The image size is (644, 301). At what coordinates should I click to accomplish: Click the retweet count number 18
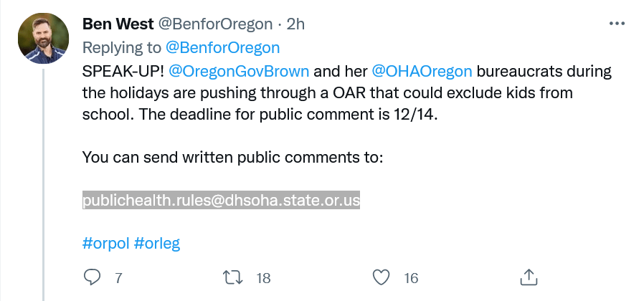263,278
